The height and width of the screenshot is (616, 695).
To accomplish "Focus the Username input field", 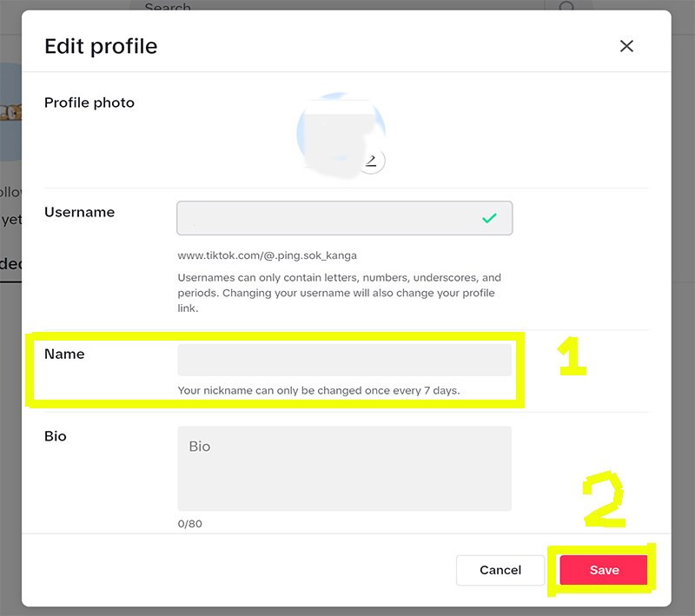I will 330,219.
